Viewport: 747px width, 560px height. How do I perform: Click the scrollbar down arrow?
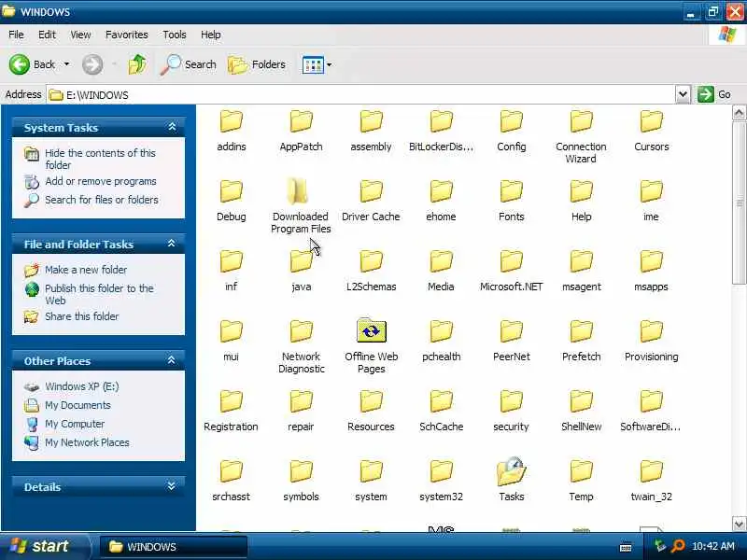coord(739,524)
